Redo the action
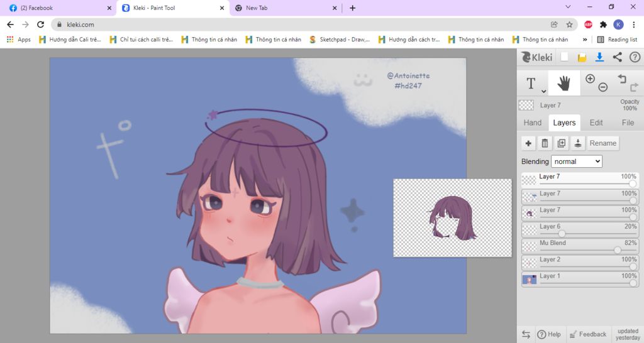 coord(634,87)
